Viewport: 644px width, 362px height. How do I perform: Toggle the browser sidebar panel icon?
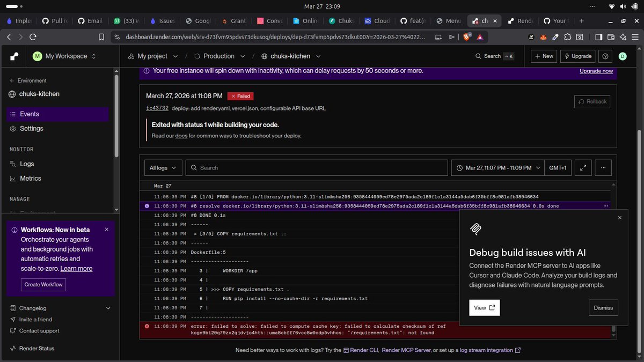tap(599, 37)
